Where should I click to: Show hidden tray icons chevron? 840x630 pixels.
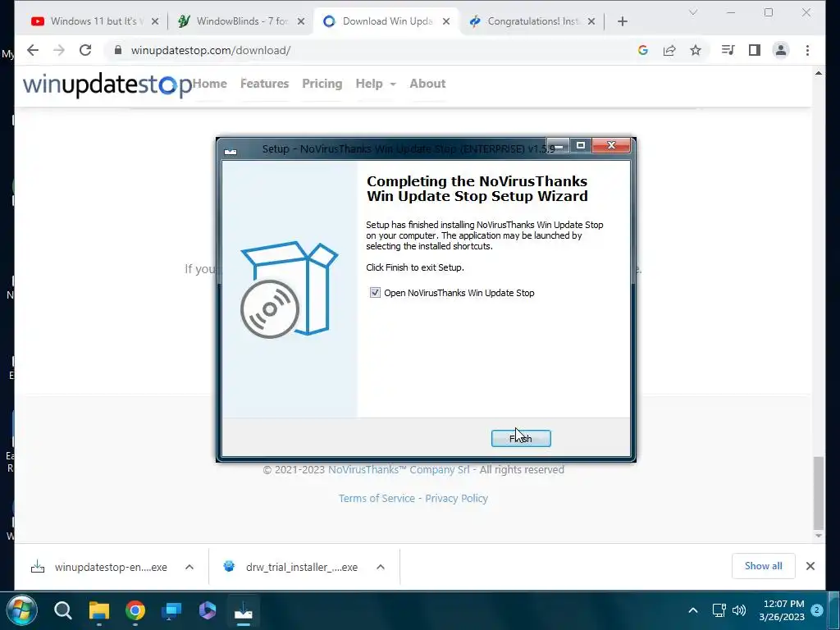692,610
